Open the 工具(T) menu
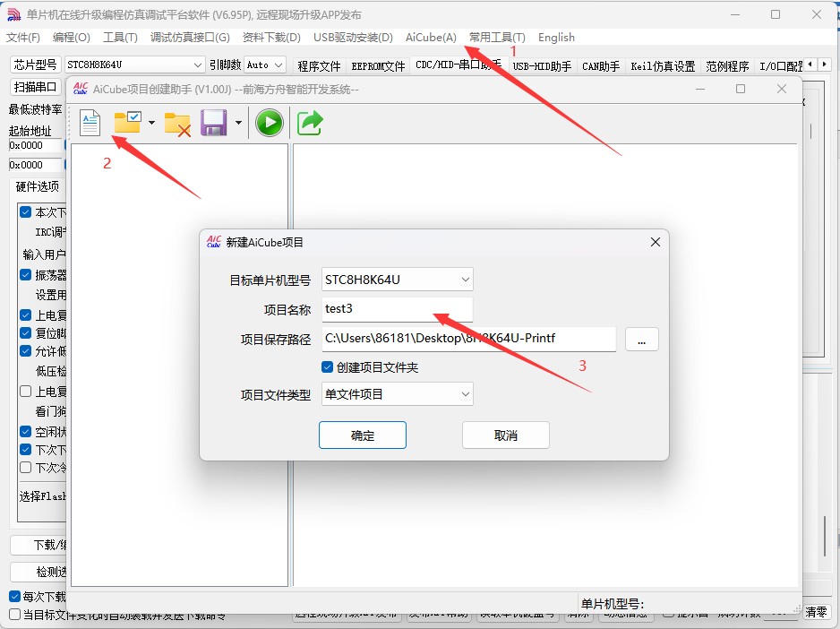Screen dimensions: 840x629 [120, 38]
